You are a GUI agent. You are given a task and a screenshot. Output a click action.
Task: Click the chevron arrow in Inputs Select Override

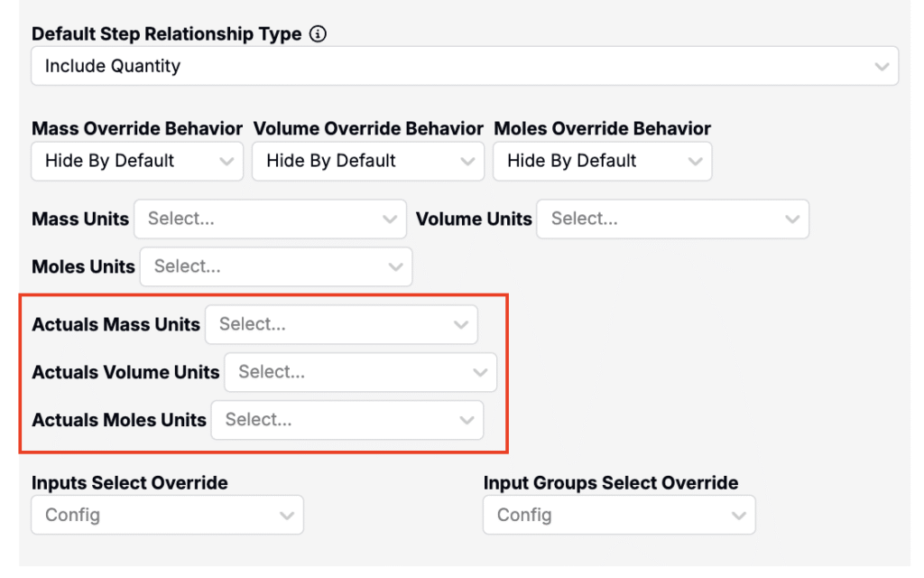point(287,516)
